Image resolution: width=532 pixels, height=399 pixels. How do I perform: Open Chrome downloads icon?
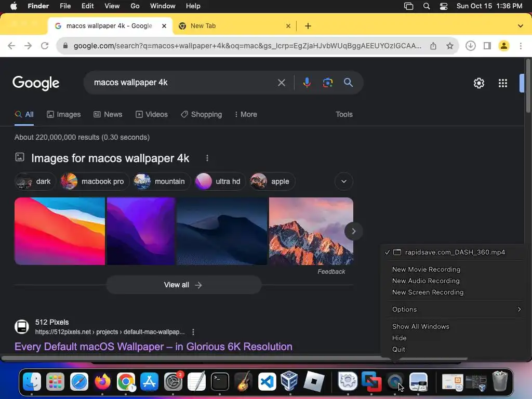click(471, 46)
